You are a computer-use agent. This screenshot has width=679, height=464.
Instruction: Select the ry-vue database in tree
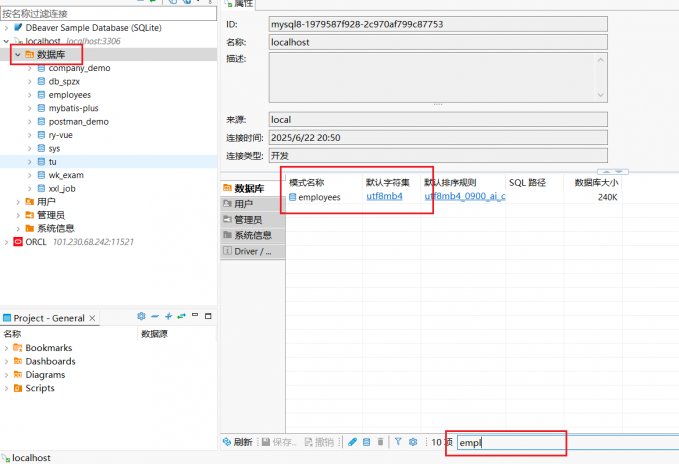pos(62,135)
